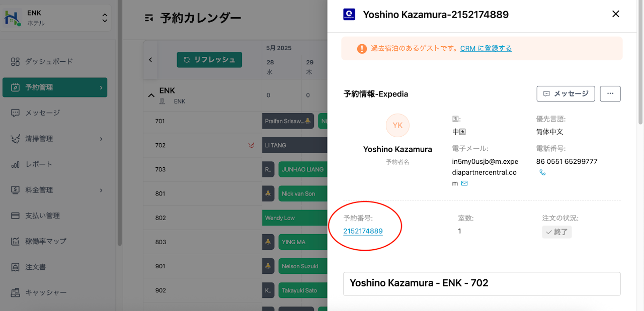The height and width of the screenshot is (311, 644).
Task: Expand the 料金管理 submenu
Action: pos(101,190)
